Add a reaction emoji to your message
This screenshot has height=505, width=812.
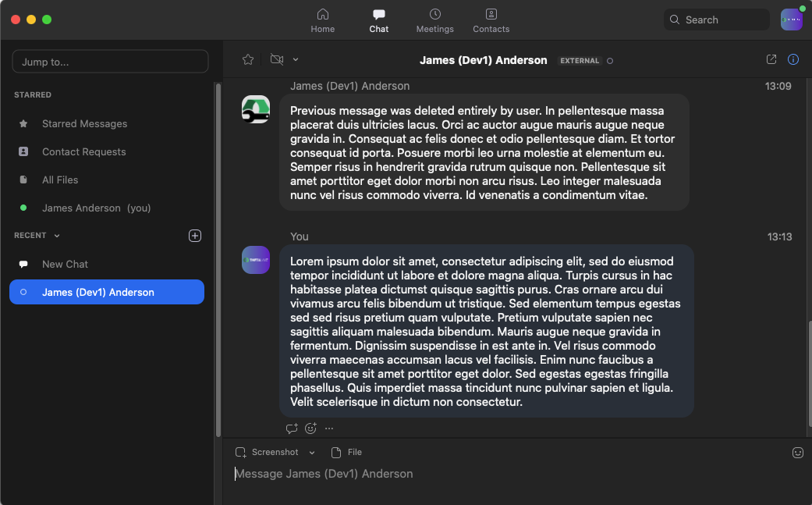point(310,429)
